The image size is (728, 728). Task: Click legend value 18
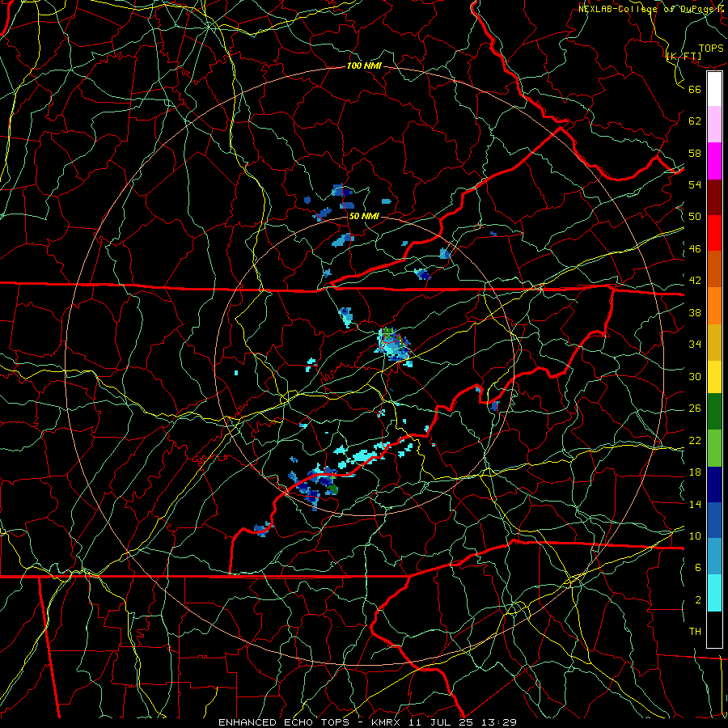(695, 472)
